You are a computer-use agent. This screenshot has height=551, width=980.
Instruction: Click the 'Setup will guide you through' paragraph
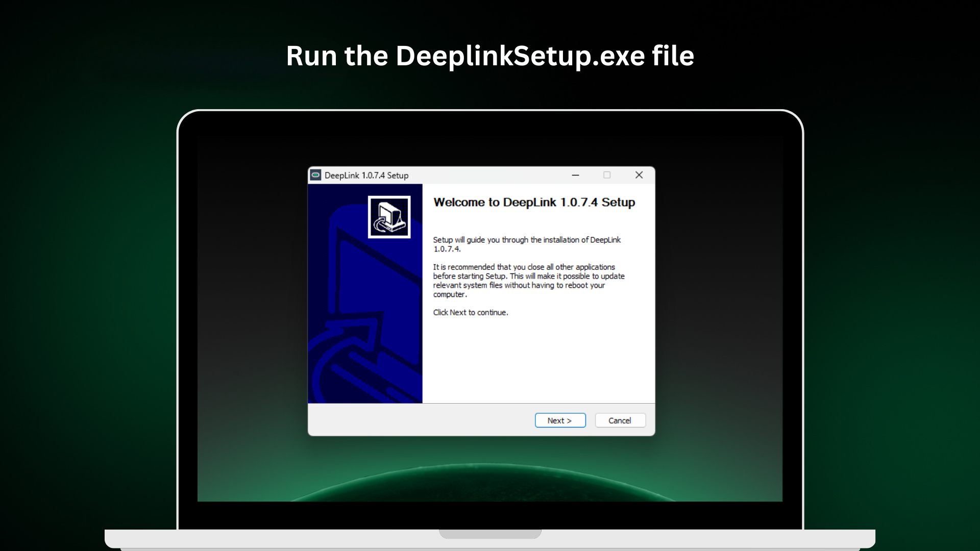(527, 244)
